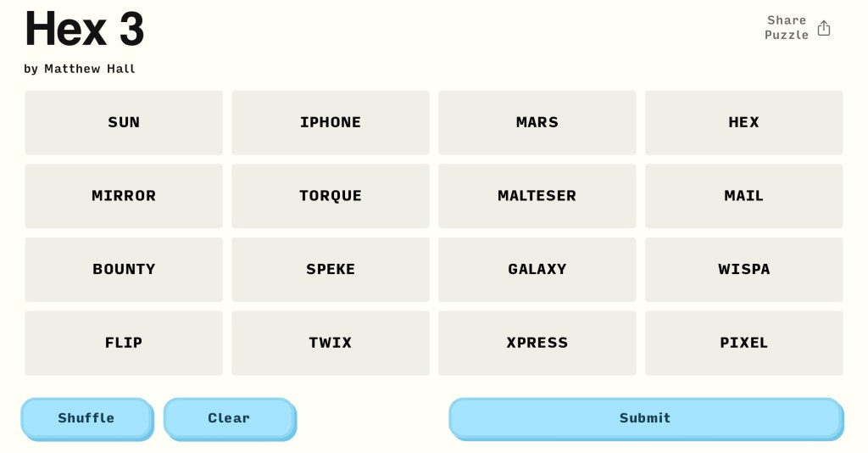Select the TORQUE word tile
Viewport: 868px width, 453px height.
tap(331, 196)
